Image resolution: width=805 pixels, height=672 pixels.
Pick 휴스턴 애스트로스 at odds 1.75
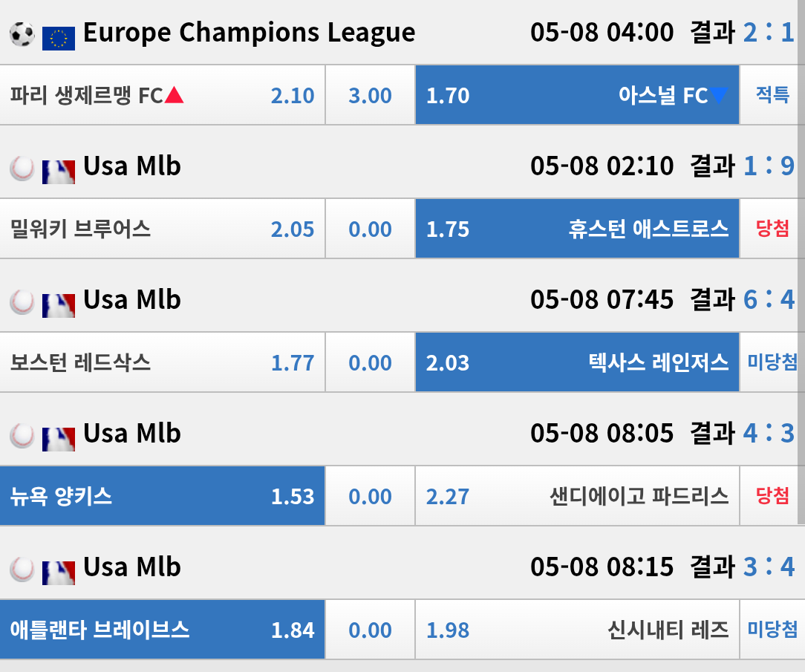click(x=576, y=229)
